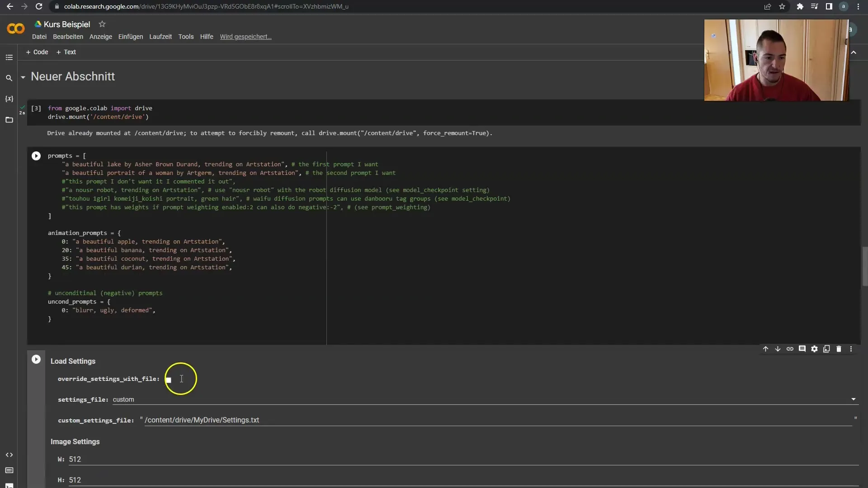Edit the custom_settings_file path field
868x488 pixels.
click(x=498, y=420)
